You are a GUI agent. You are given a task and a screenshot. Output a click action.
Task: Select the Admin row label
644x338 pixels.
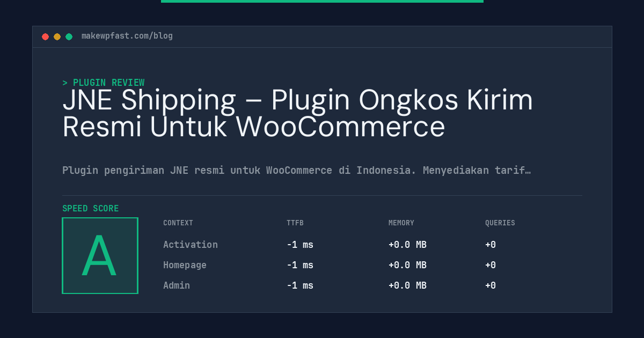click(x=177, y=285)
